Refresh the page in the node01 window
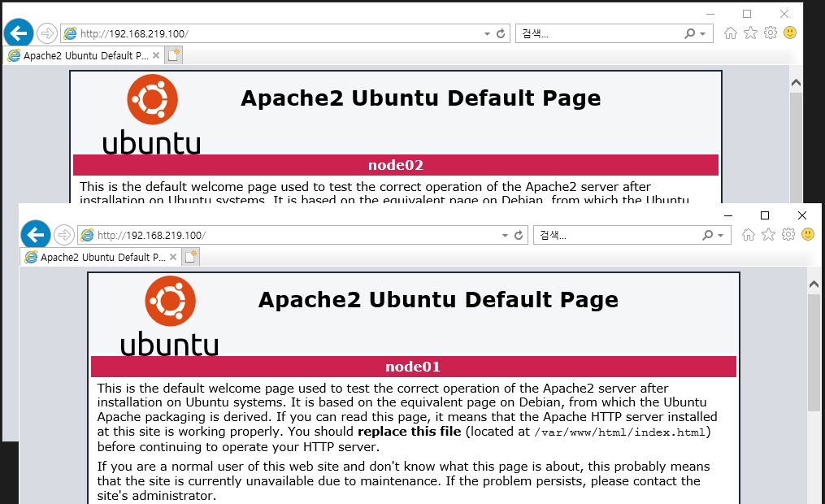 pos(519,235)
